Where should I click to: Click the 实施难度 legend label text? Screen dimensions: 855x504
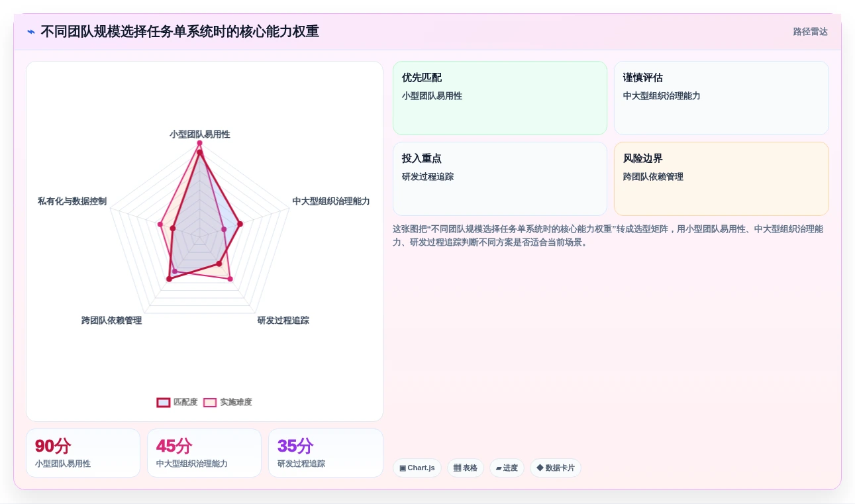(236, 402)
